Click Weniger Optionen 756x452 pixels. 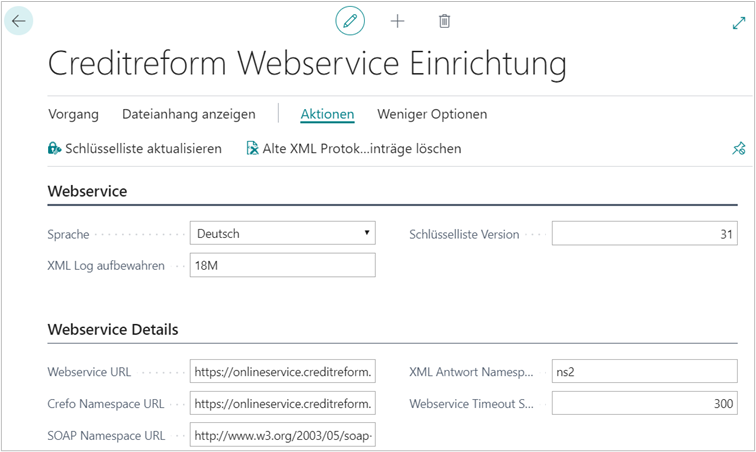[x=432, y=114]
